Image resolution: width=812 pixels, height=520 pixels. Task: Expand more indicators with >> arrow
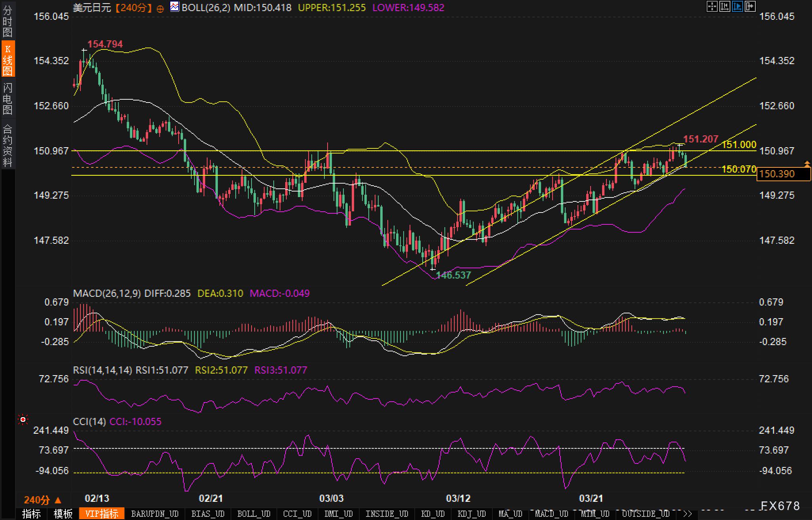[x=687, y=514]
